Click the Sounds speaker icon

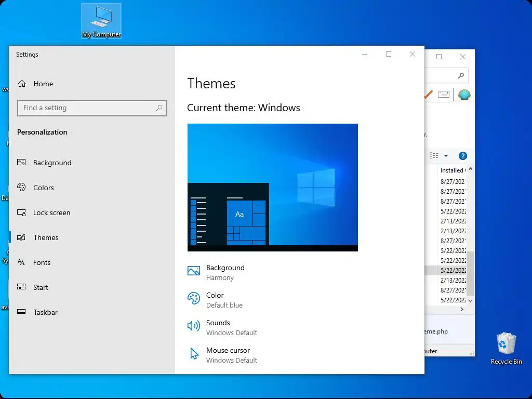[x=194, y=326]
